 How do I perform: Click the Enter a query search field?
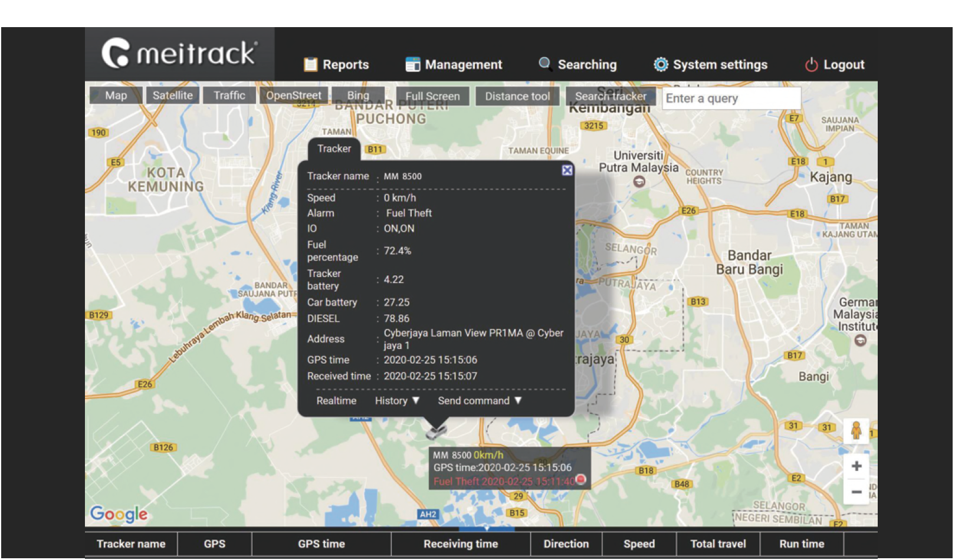coord(731,98)
